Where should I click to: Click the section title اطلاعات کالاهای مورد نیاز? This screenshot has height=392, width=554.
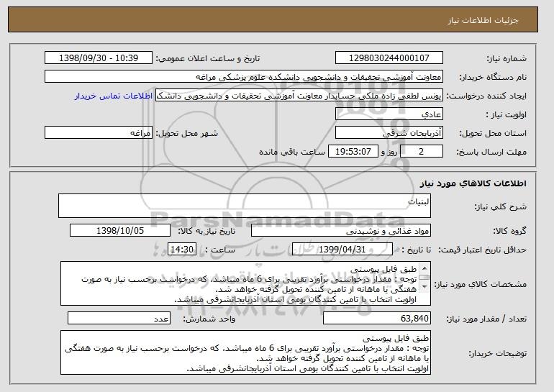click(473, 183)
